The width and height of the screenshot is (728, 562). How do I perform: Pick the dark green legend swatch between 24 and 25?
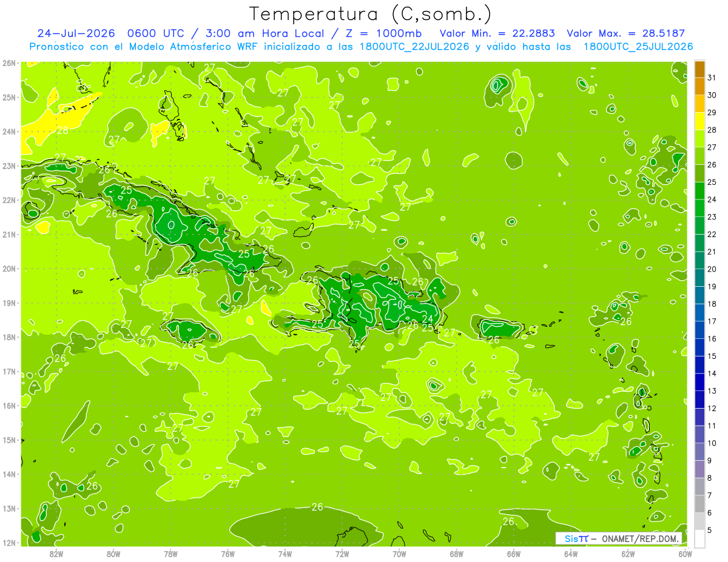699,191
